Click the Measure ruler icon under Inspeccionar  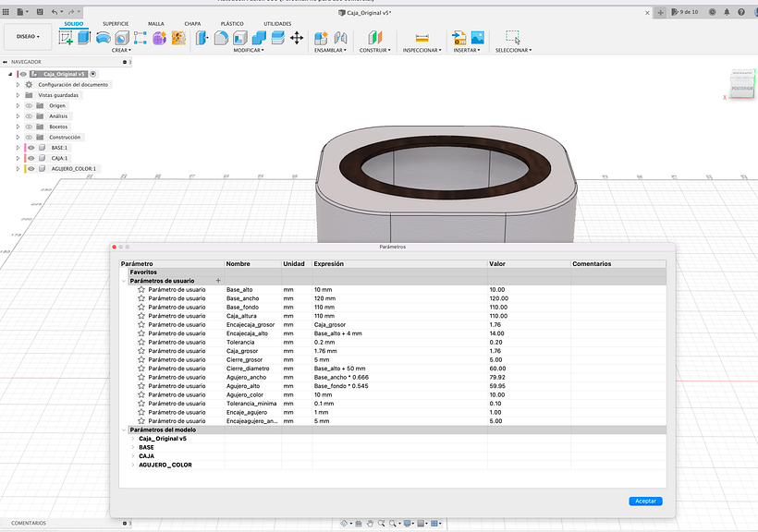[x=422, y=38]
